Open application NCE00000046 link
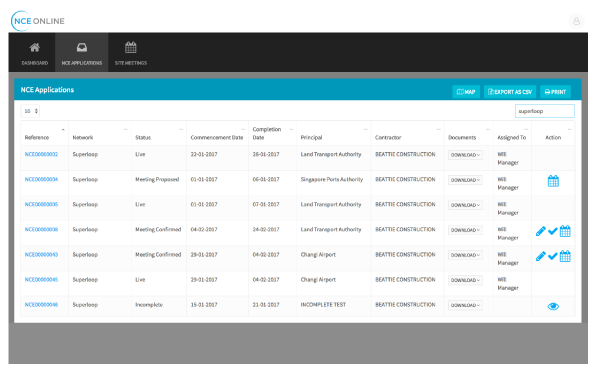Screen dimensions: 600x374 [x=41, y=305]
